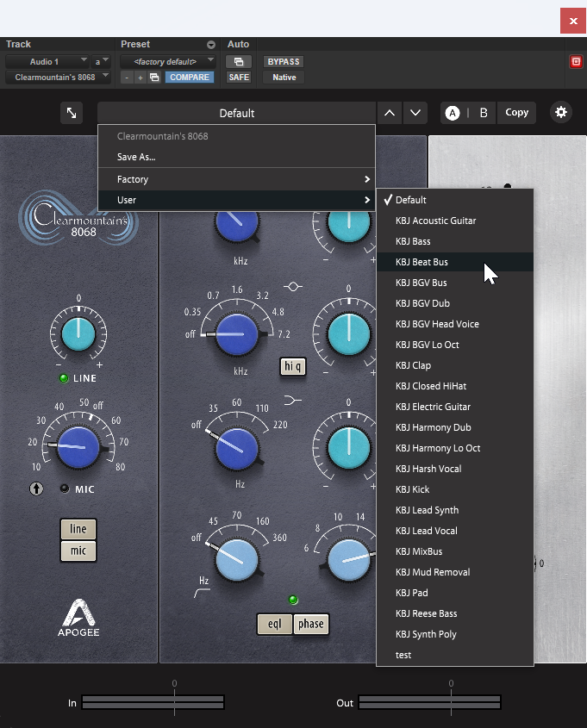The height and width of the screenshot is (728, 587).
Task: Click the high-pass filter Hz knob
Action: [237, 560]
